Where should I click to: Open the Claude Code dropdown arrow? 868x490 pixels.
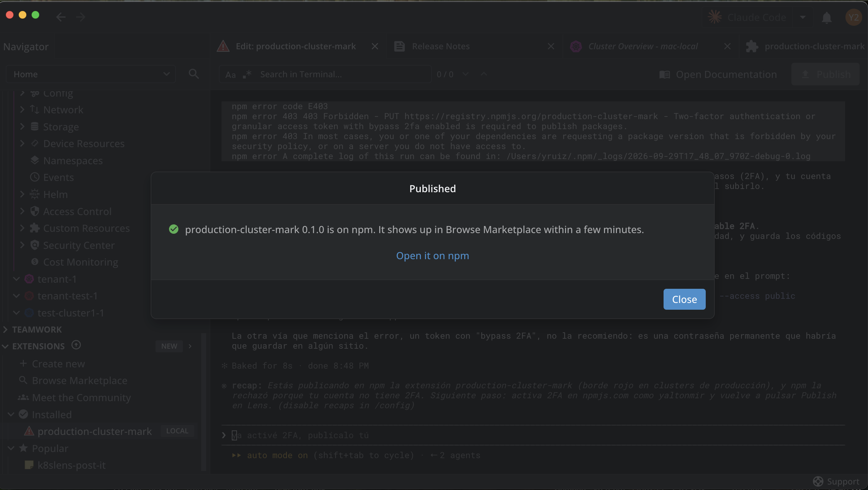tap(803, 17)
